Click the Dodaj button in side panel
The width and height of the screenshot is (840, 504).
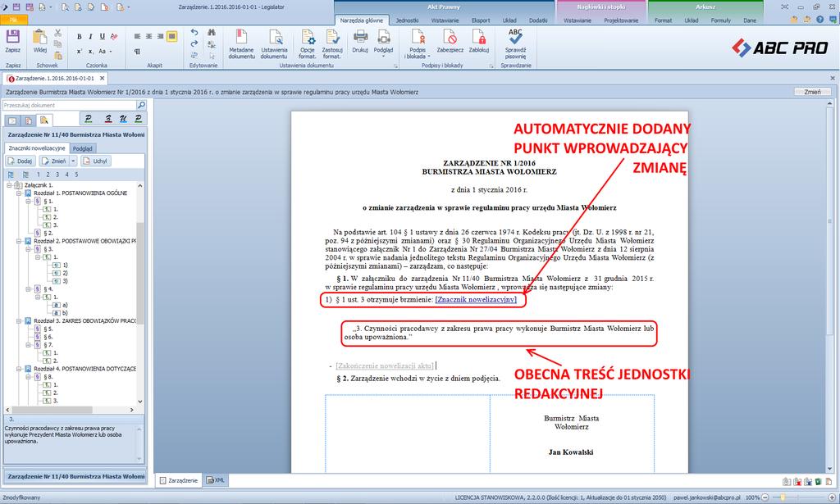(21, 161)
